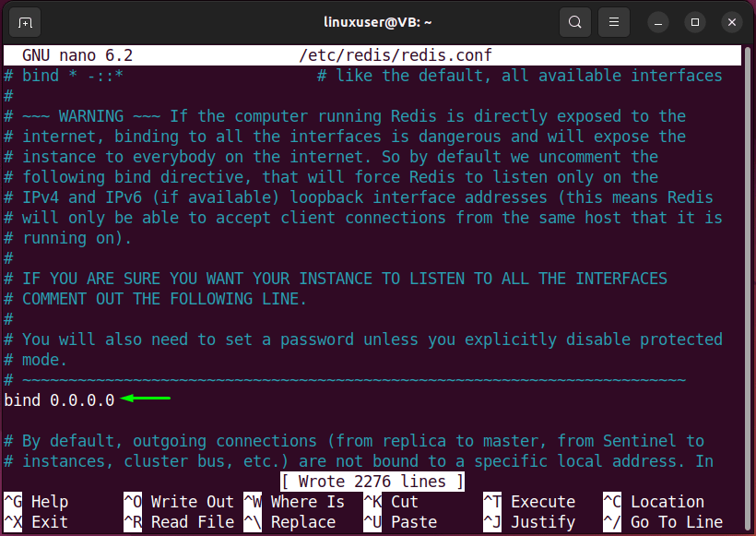This screenshot has height=536, width=756.
Task: Click the tilde separator comment line above bind
Action: (345, 380)
